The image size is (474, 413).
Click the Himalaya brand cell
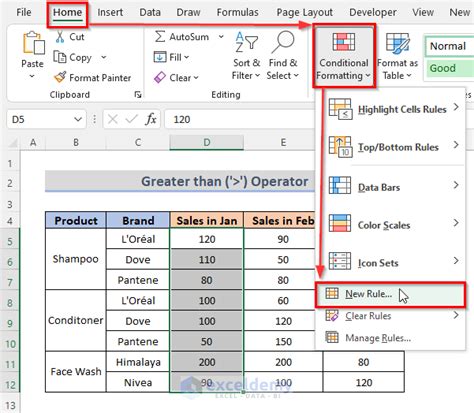pos(138,362)
